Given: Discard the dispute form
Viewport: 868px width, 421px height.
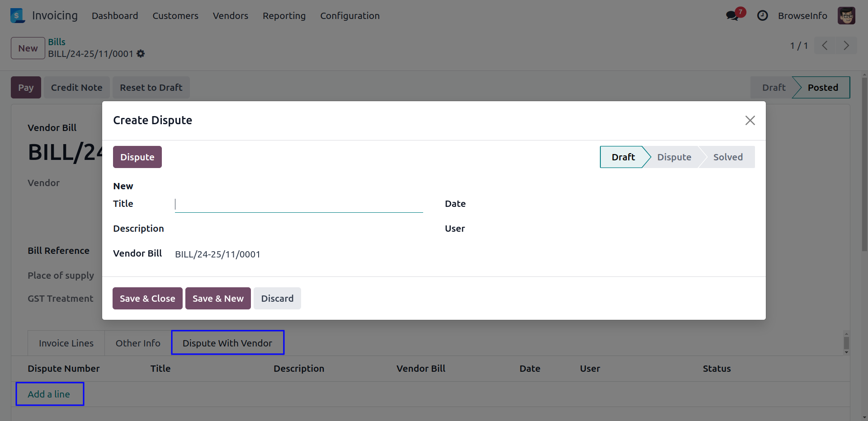Looking at the screenshot, I should pyautogui.click(x=277, y=299).
